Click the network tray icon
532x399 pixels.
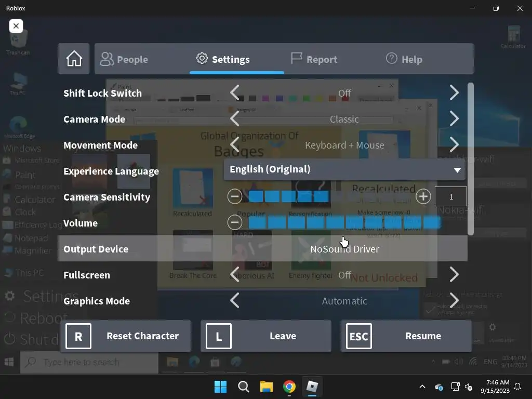tap(455, 387)
